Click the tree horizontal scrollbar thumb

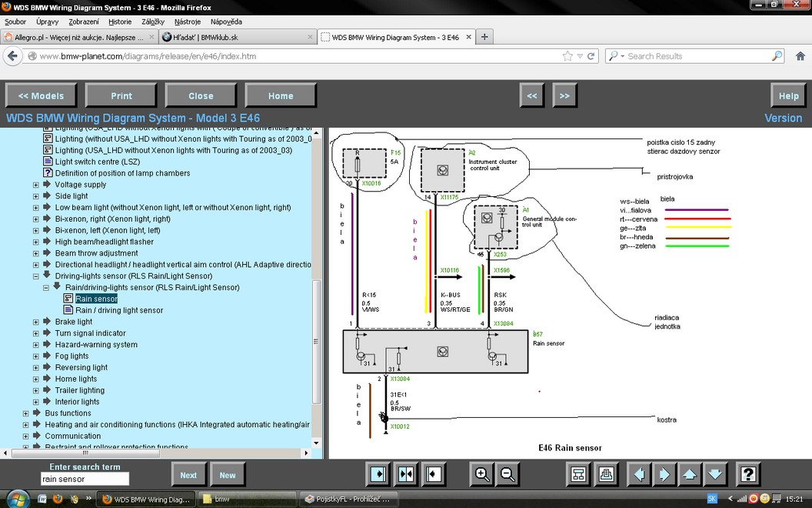point(85,453)
